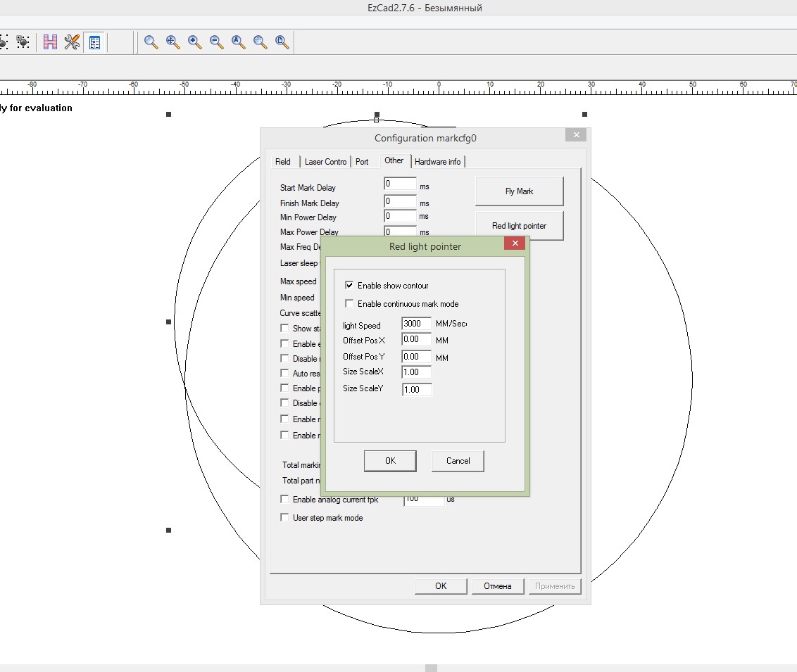The image size is (797, 672).
Task: Uncheck Enable show contour checkbox
Action: pyautogui.click(x=349, y=286)
